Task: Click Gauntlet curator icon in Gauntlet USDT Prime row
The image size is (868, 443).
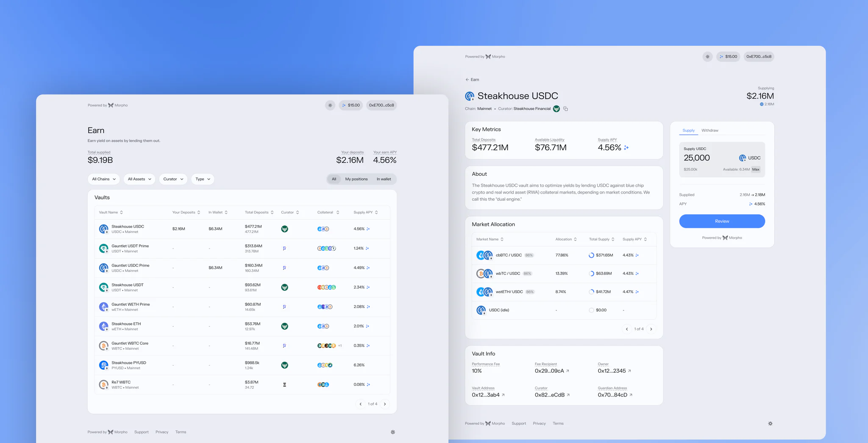Action: coord(284,248)
